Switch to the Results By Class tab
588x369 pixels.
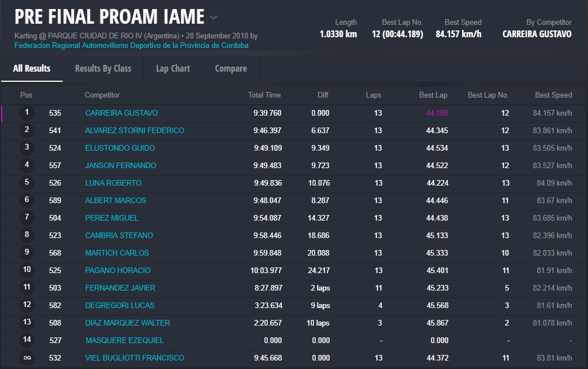coord(103,68)
